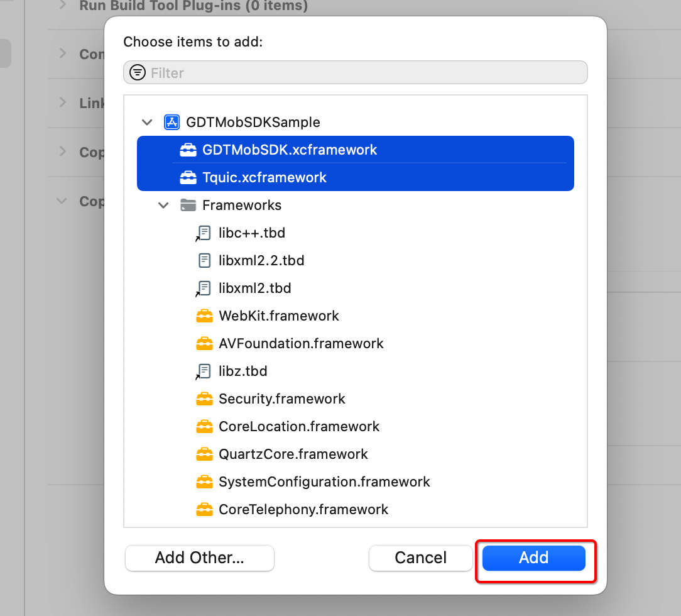681x616 pixels.
Task: Select SystemConfiguration.framework entry
Action: point(324,481)
